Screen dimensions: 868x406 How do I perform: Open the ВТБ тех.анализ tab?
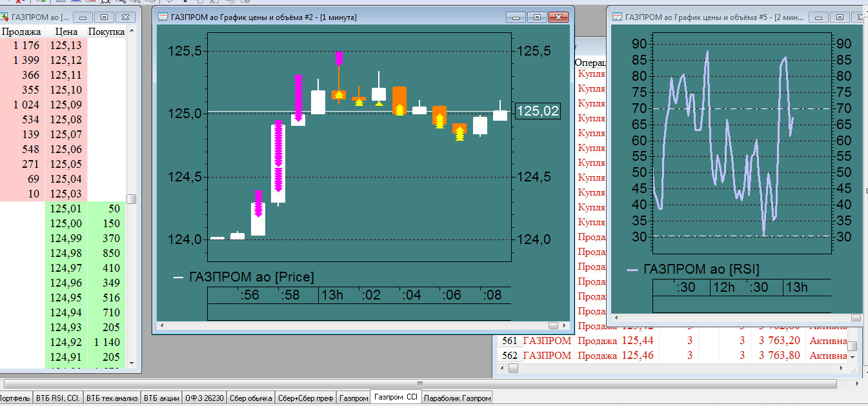(112, 398)
